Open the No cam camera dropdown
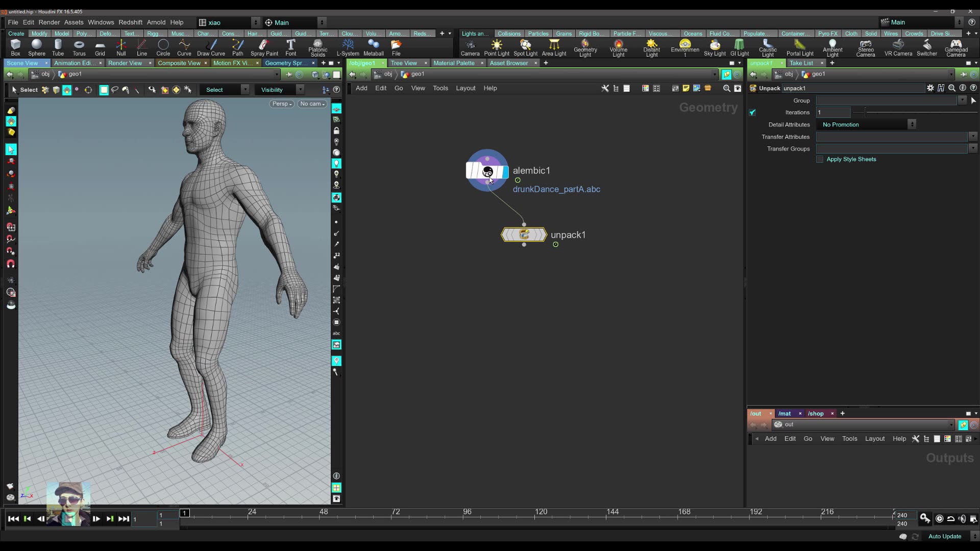Image resolution: width=980 pixels, height=551 pixels. (312, 104)
